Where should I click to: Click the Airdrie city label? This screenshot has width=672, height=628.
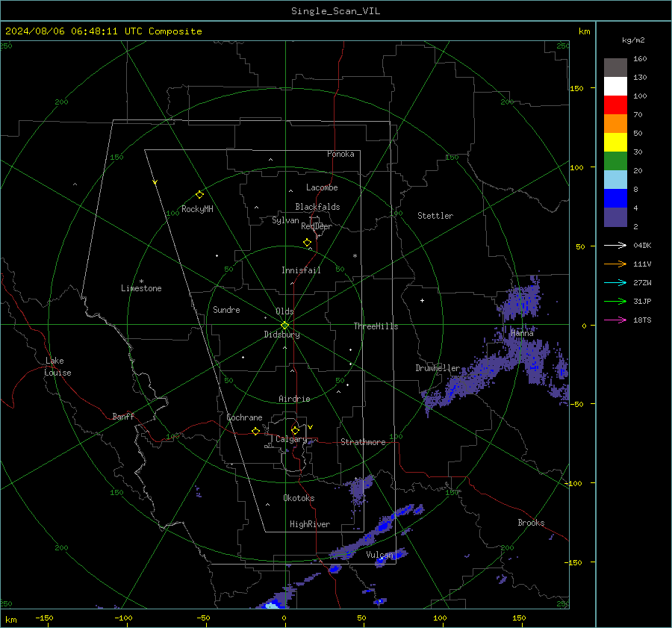(294, 399)
